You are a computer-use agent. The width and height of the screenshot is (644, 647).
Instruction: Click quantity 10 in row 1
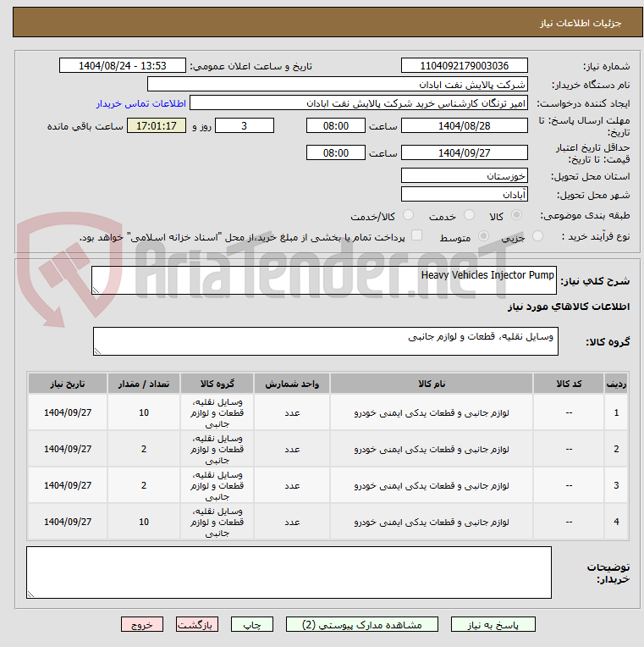point(144,412)
